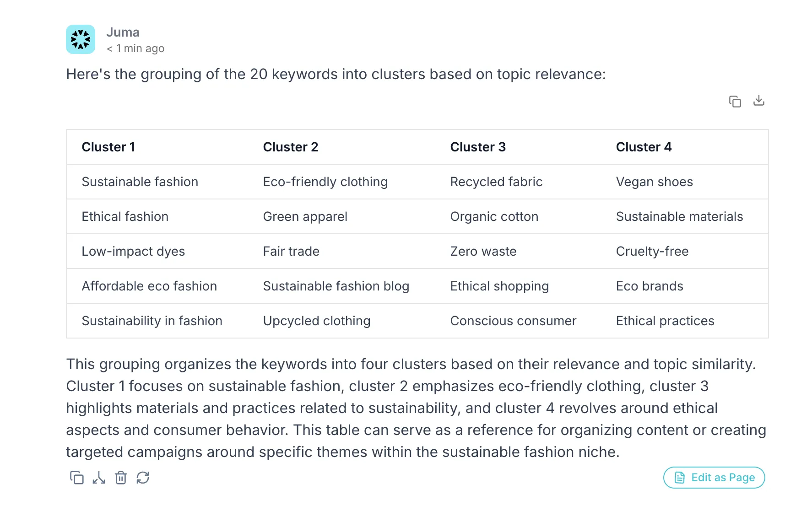Click the Cluster 3 column header
Viewport: 812px width, 516px height.
[478, 147]
